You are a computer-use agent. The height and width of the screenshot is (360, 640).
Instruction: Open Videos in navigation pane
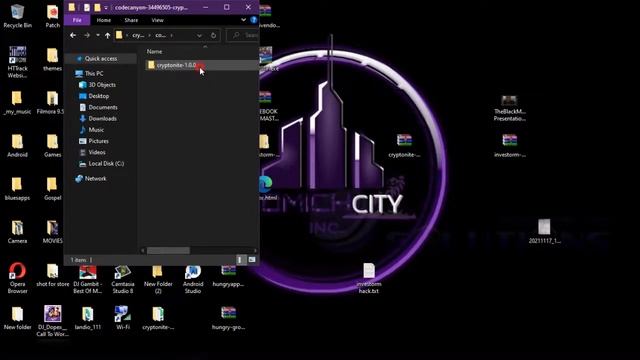[97, 152]
